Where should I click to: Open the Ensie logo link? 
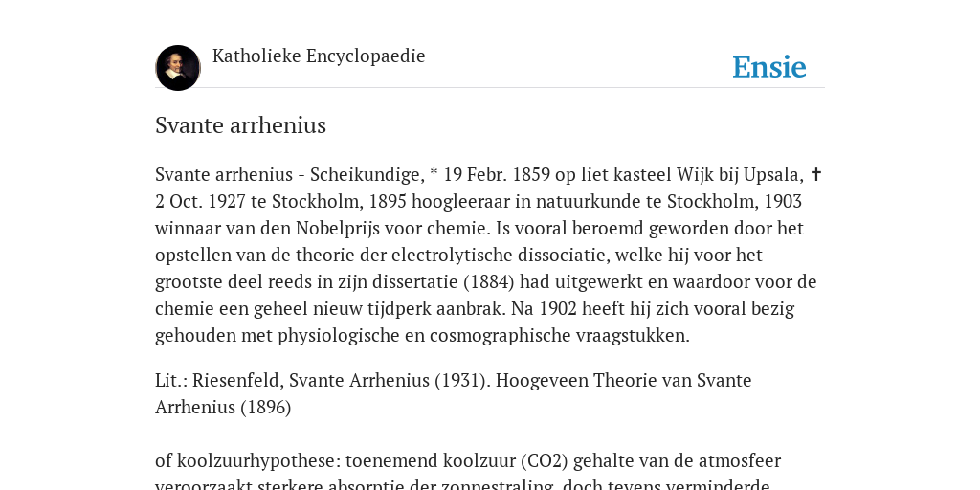point(768,67)
